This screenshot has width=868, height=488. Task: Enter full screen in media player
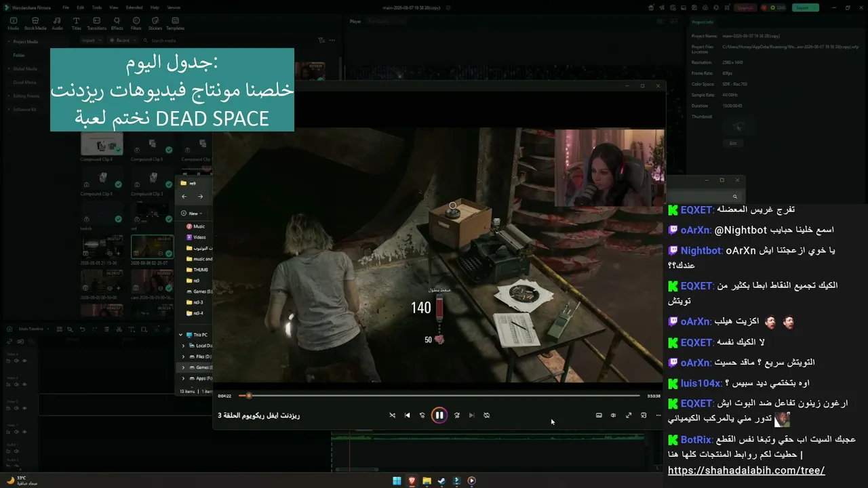pyautogui.click(x=629, y=415)
